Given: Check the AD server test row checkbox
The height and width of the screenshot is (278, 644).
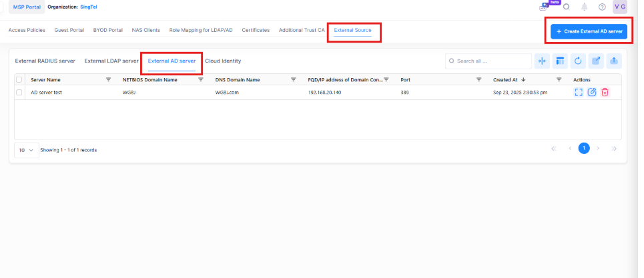Looking at the screenshot, I should 19,93.
